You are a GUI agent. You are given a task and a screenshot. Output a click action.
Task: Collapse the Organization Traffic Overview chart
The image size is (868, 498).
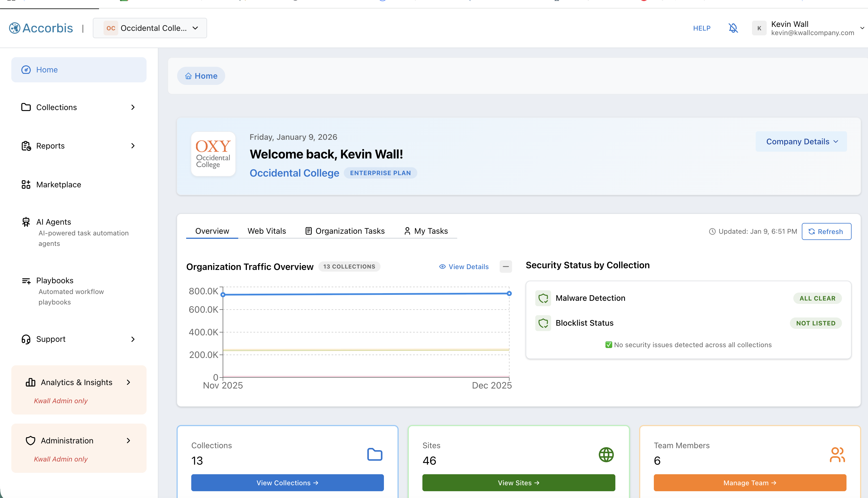(506, 267)
